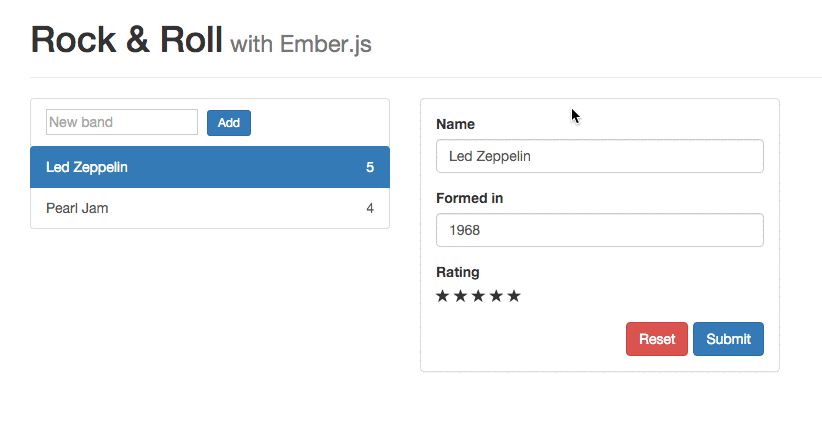This screenshot has height=448, width=822.
Task: Click the Formed in label
Action: click(469, 198)
